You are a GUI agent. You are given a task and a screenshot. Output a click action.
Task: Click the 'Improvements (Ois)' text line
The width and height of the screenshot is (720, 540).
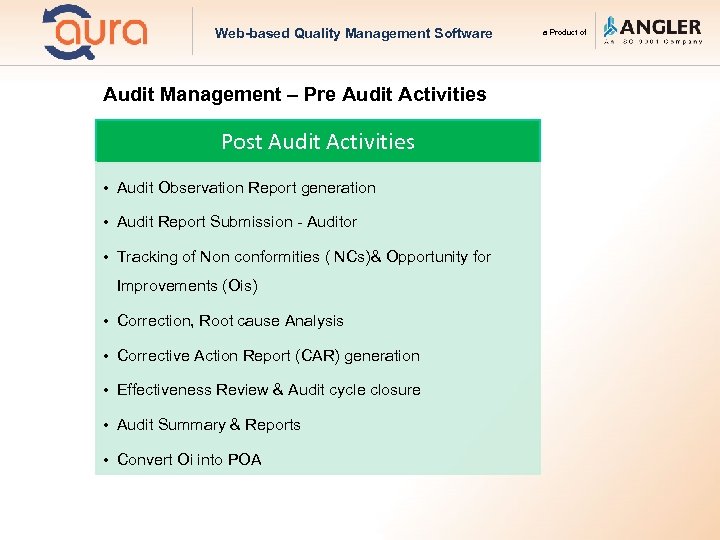[187, 286]
